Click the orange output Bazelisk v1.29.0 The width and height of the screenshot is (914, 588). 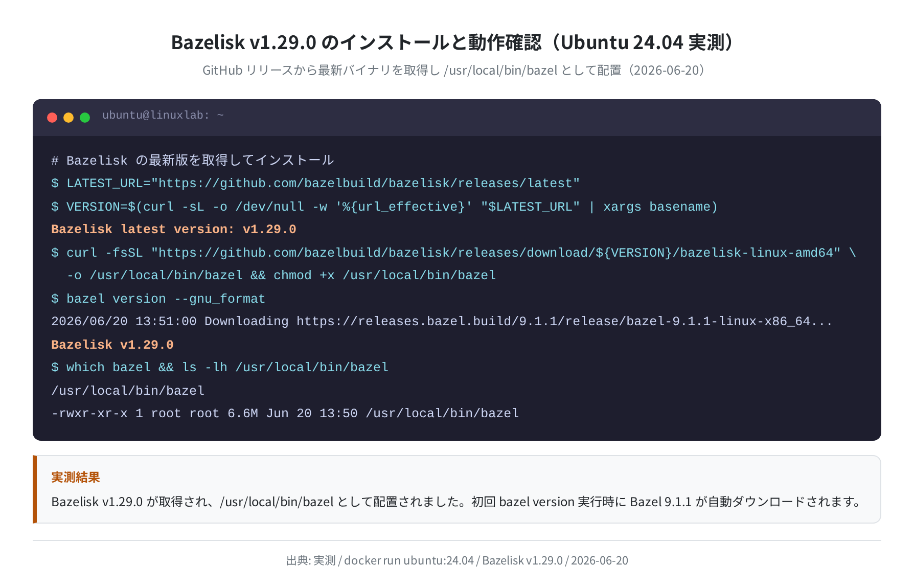point(112,345)
